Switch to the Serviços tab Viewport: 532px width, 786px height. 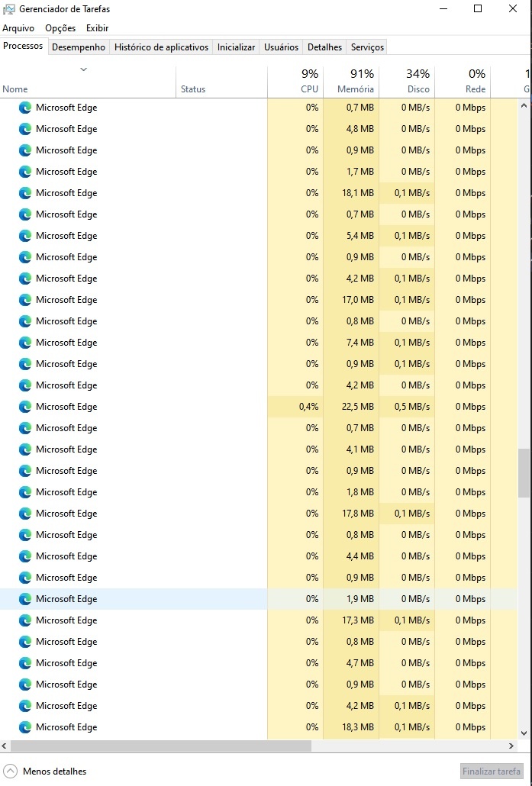(x=368, y=47)
